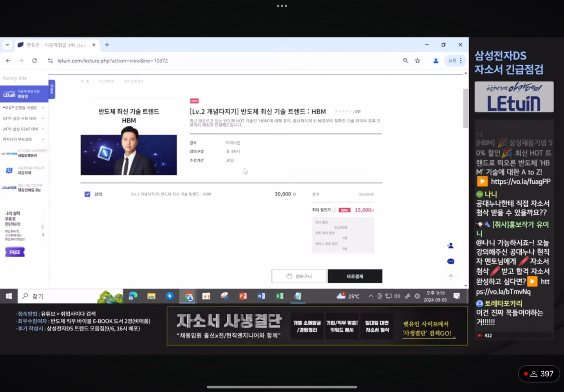Open the Chrome profile avatar icon

[436, 61]
